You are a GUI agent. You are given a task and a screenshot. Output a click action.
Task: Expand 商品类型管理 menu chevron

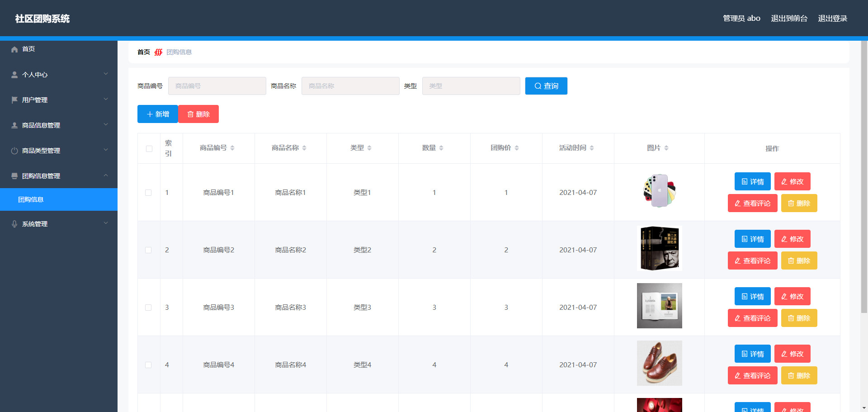pyautogui.click(x=106, y=150)
